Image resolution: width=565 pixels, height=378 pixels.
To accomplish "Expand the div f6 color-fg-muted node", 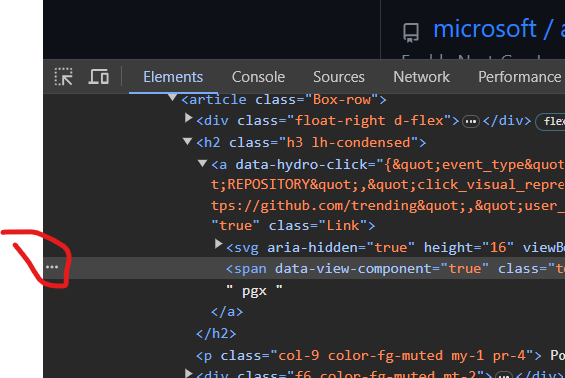I will [x=188, y=373].
